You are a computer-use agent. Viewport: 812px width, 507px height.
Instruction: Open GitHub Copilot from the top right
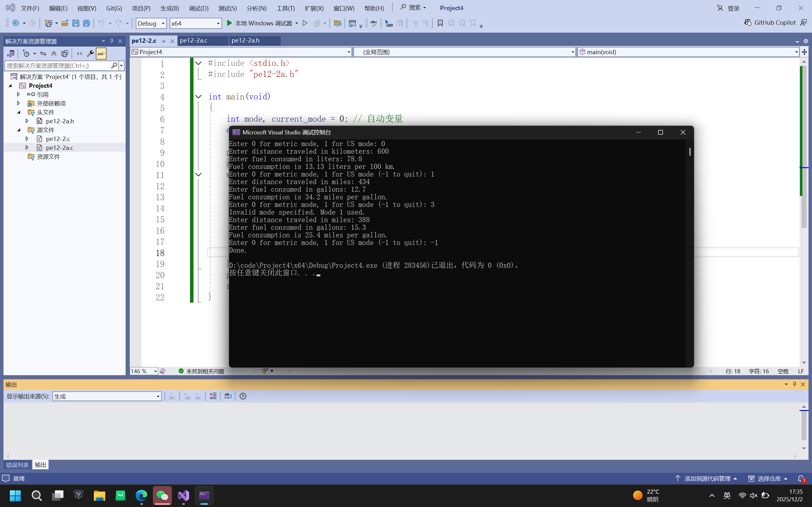coord(770,22)
